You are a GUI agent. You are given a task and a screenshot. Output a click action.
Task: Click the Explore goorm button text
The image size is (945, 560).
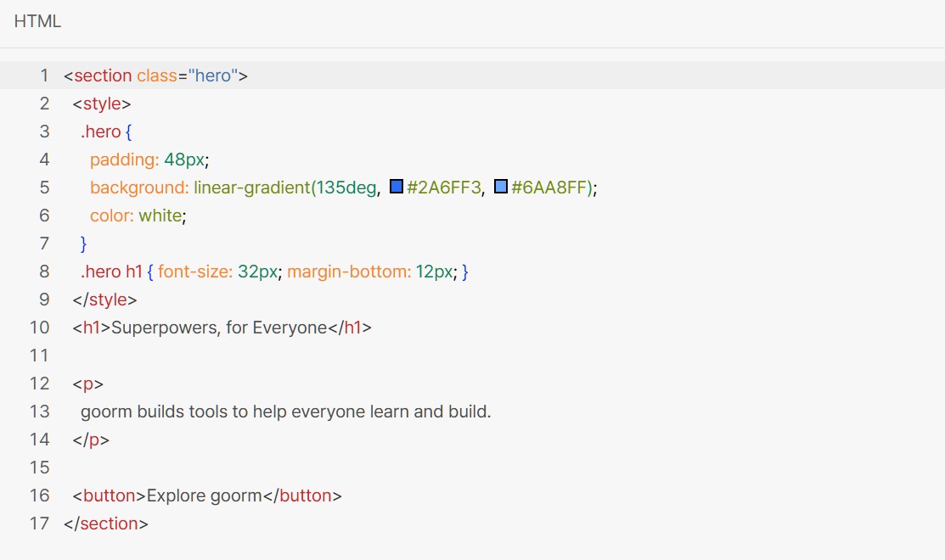coord(205,496)
